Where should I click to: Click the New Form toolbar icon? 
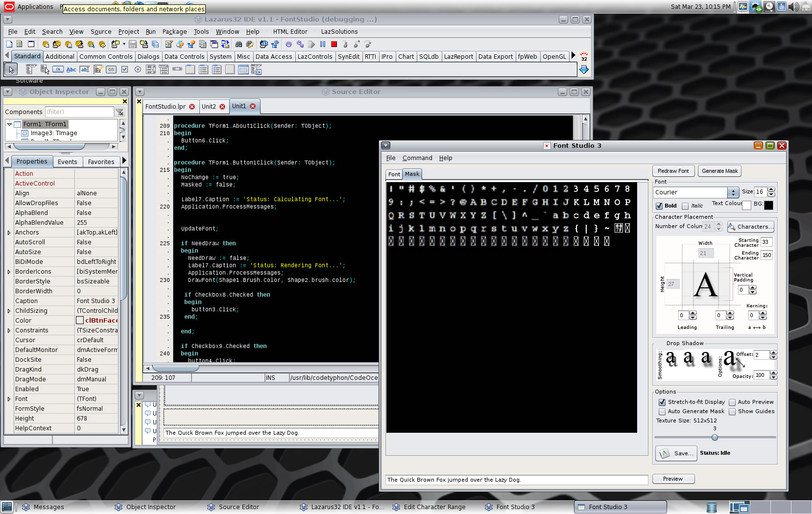click(31, 44)
